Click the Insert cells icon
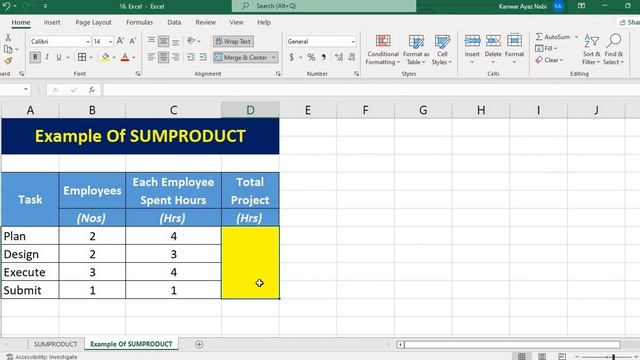640x360 pixels. coord(472,41)
